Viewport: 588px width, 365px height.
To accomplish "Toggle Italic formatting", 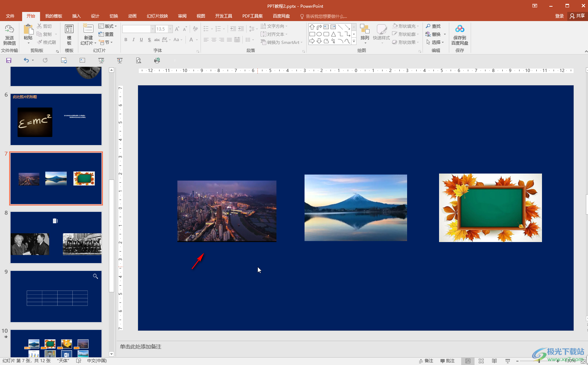I will (133, 40).
